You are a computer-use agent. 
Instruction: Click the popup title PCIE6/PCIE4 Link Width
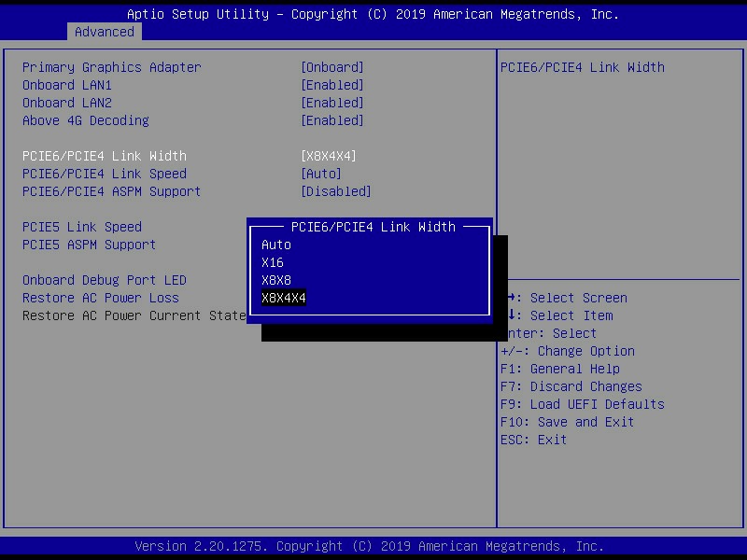pos(373,227)
